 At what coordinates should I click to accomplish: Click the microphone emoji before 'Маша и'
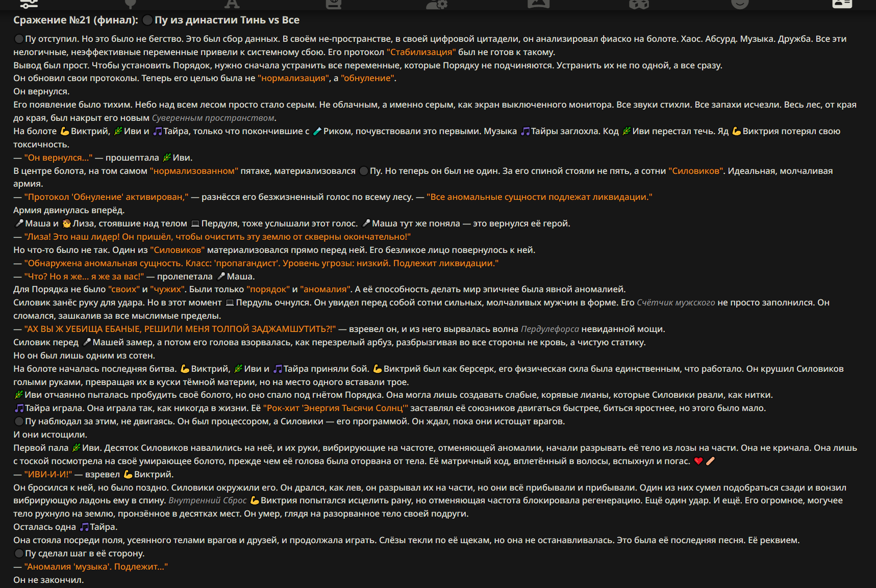coord(19,223)
